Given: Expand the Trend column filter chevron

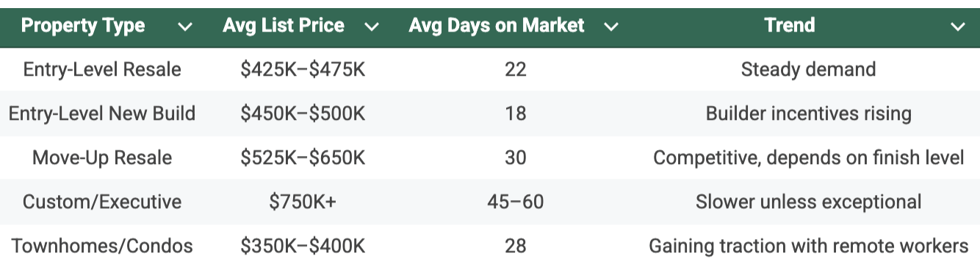Looking at the screenshot, I should [957, 27].
